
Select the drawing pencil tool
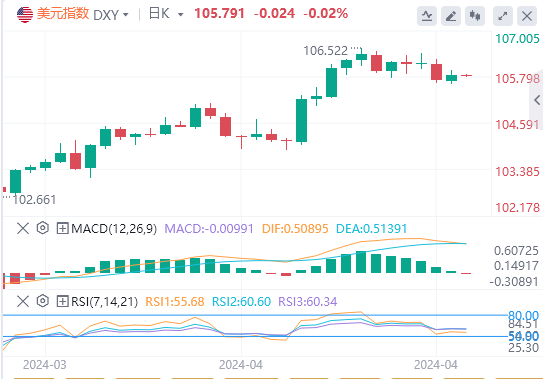(x=451, y=16)
